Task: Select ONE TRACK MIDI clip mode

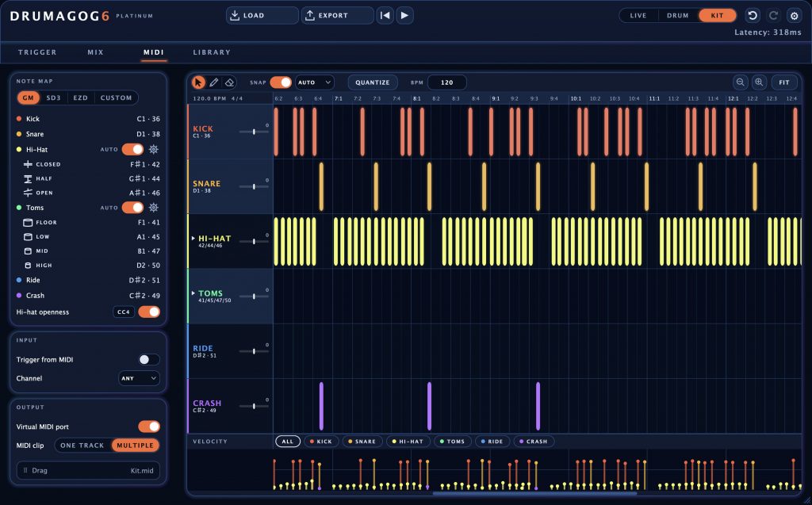Action: tap(82, 445)
